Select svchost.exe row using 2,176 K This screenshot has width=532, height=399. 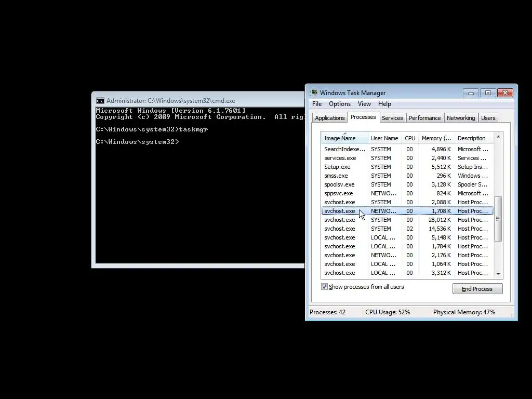tap(407, 255)
